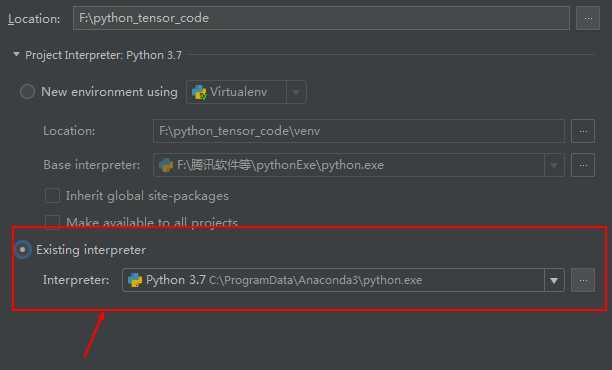
Task: Open the Base interpreter dropdown arrow
Action: click(554, 165)
